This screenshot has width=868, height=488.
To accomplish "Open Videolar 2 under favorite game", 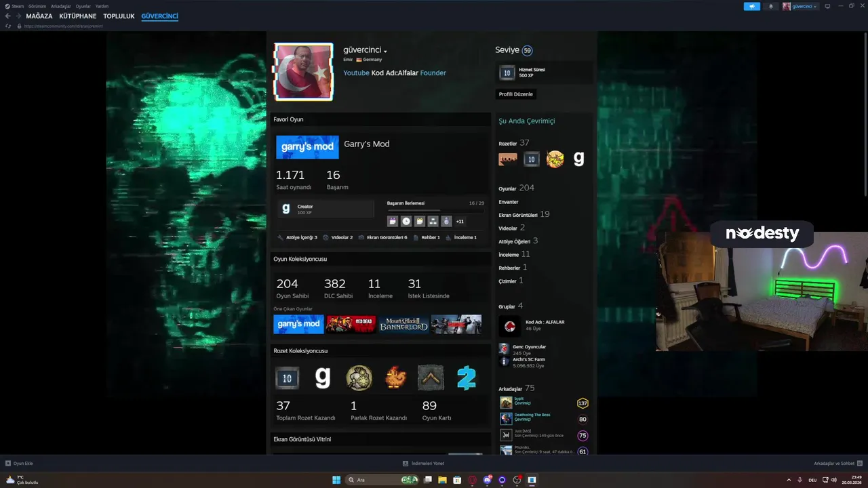I will (338, 237).
